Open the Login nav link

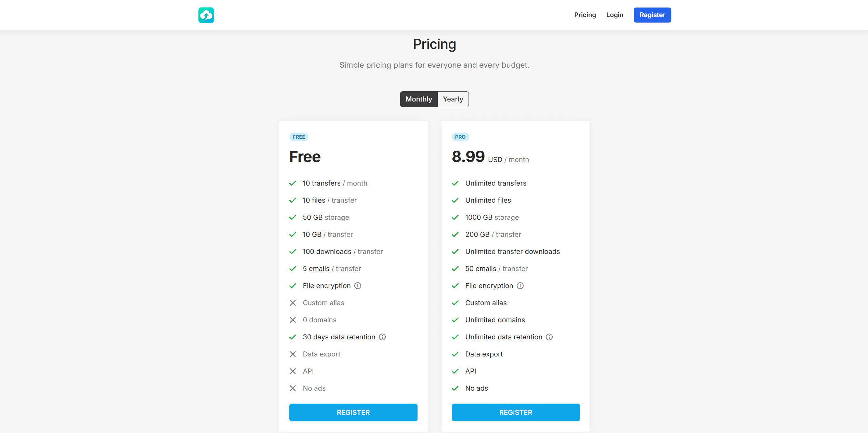(615, 15)
